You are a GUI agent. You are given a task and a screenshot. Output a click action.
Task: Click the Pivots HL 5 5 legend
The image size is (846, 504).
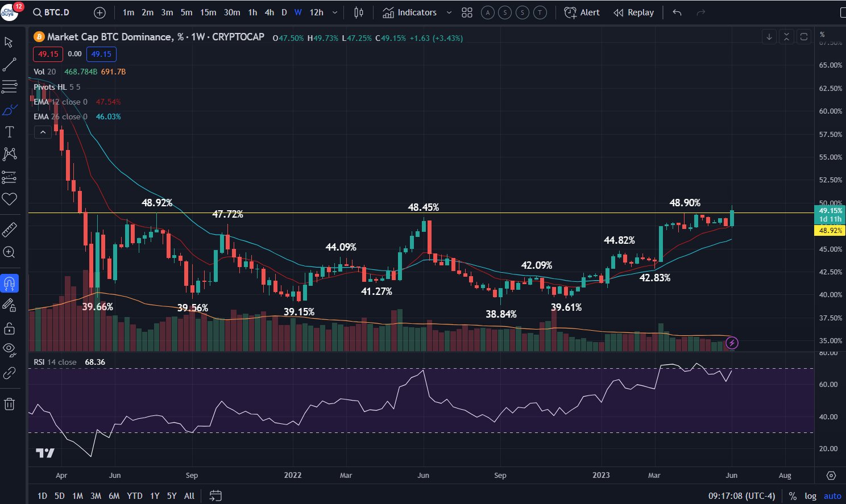coord(57,87)
